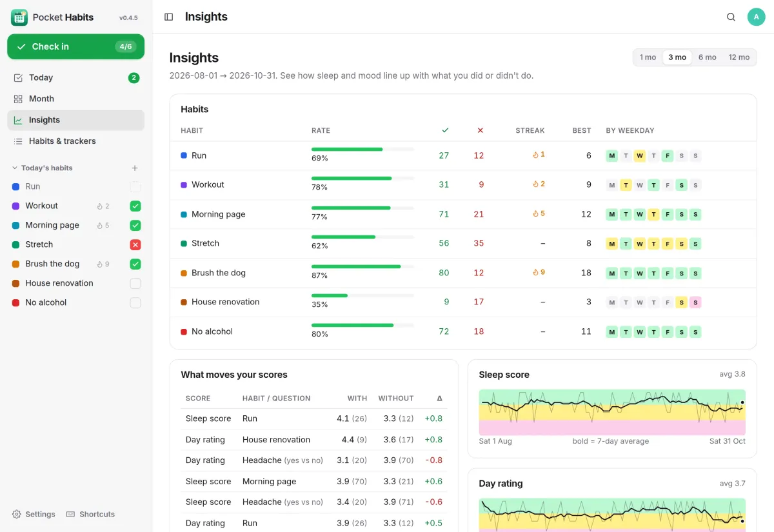
Task: Switch range to 1 mo
Action: (x=648, y=57)
